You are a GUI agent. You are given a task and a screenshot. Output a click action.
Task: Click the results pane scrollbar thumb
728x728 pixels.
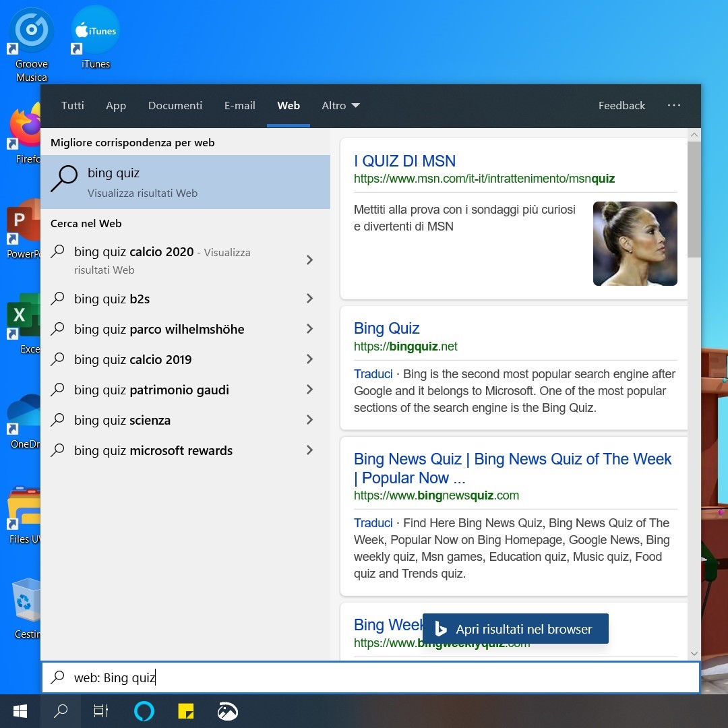click(x=694, y=199)
